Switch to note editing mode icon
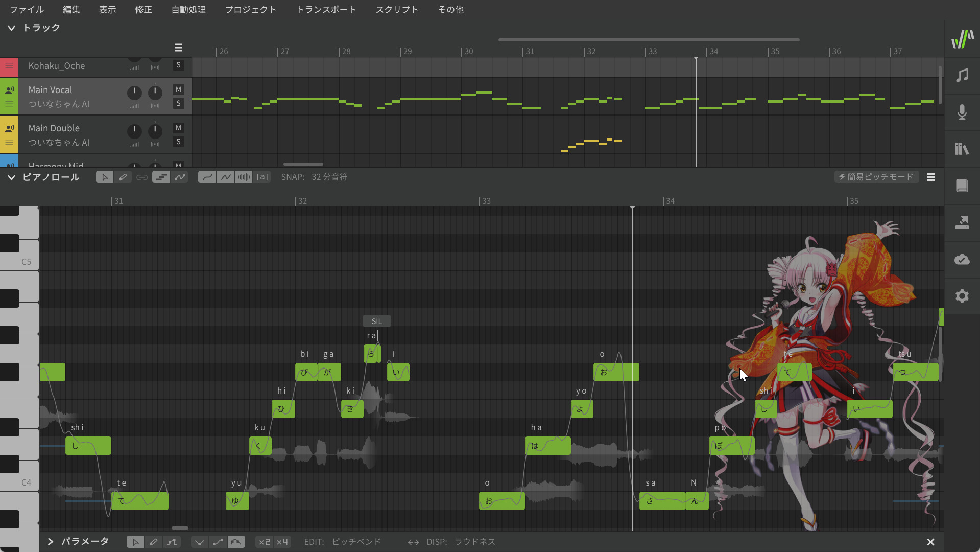Viewport: 980px width, 552px height. pyautogui.click(x=161, y=177)
